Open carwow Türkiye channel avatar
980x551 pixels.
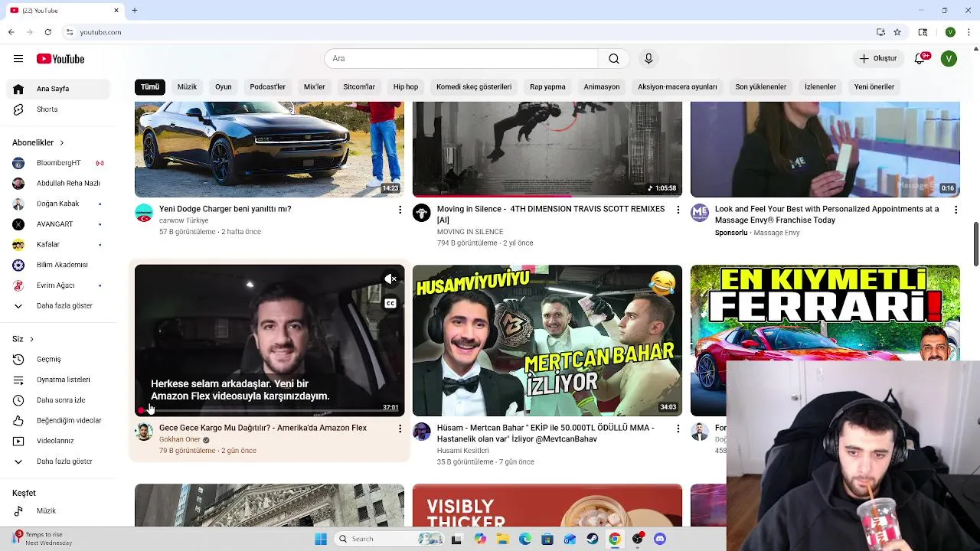(144, 213)
